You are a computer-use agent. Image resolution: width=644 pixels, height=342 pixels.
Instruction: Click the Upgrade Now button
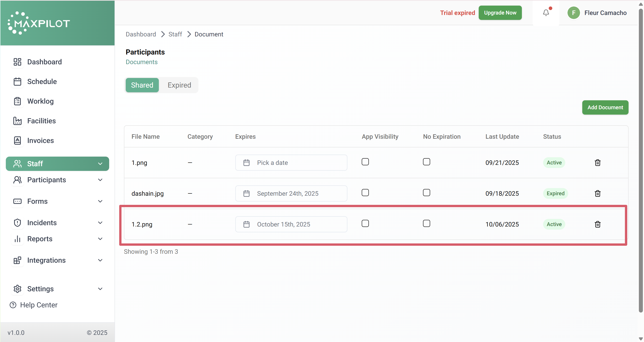[500, 13]
